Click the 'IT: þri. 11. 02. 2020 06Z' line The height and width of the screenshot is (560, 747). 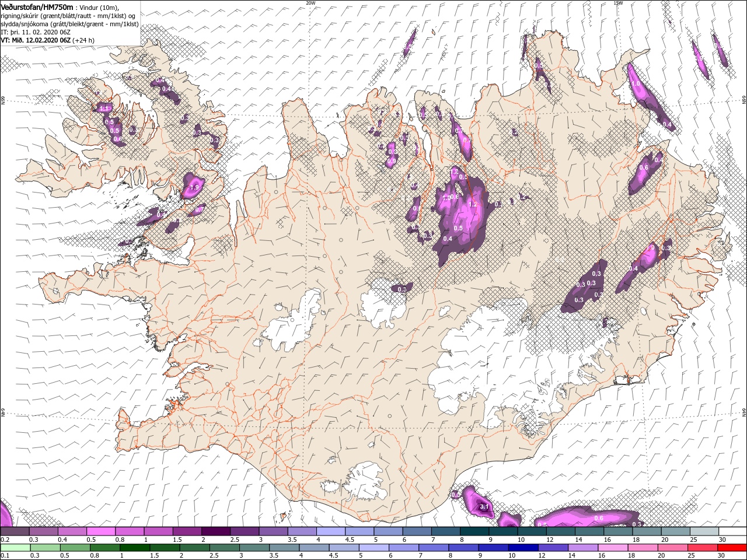tap(36, 32)
